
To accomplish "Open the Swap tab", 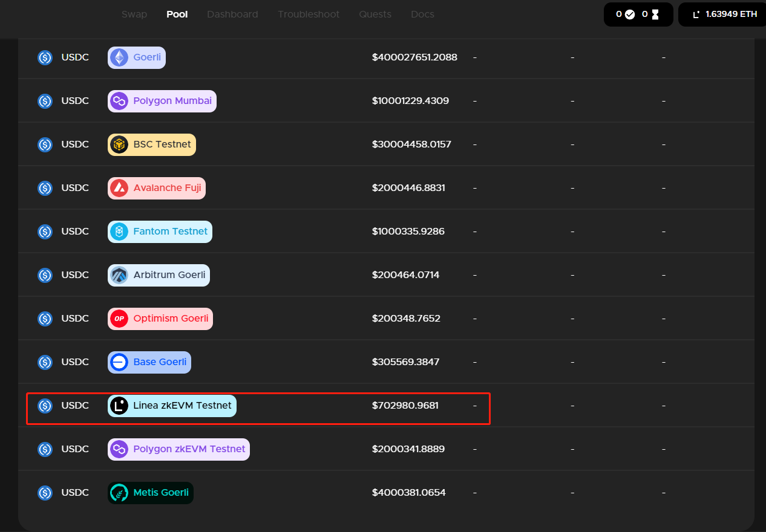I will click(x=134, y=14).
